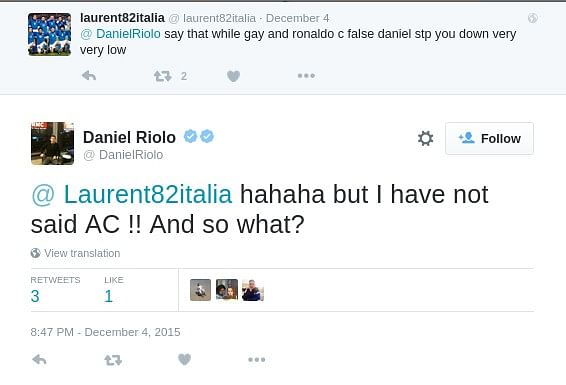Open the @Laurent82italia mention in main tweet

click(x=131, y=194)
